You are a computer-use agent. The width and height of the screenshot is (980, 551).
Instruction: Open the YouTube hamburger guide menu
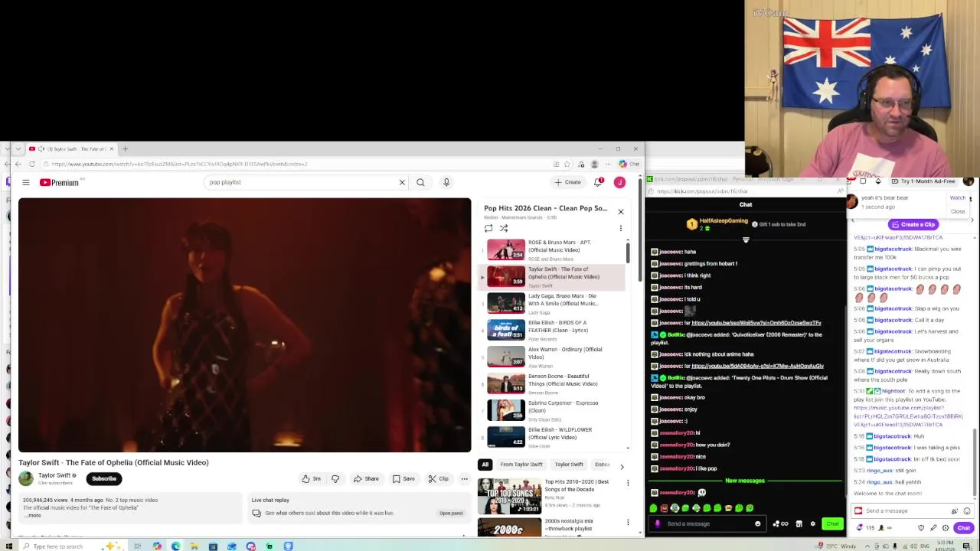point(25,182)
